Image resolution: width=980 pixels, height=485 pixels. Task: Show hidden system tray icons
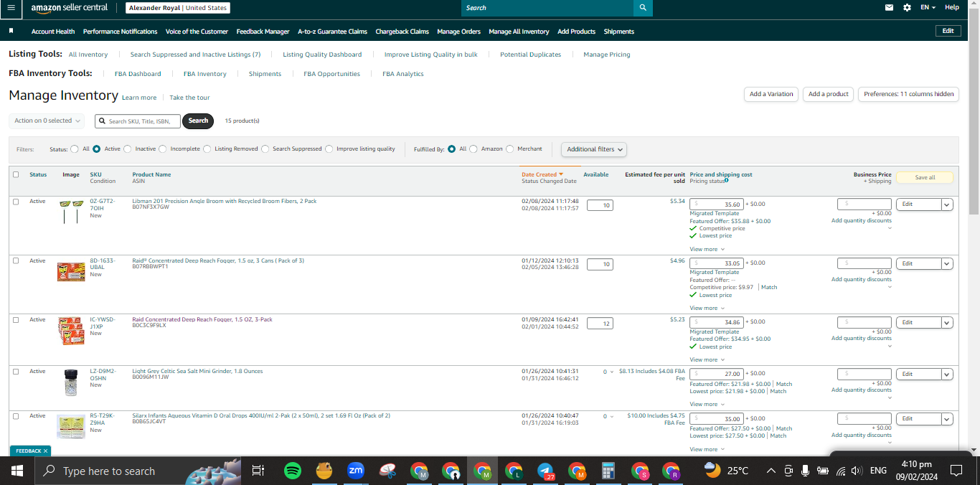(x=771, y=471)
